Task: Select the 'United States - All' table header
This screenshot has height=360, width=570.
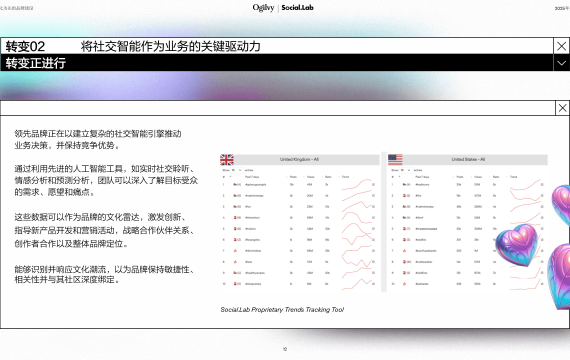Action: click(468, 159)
